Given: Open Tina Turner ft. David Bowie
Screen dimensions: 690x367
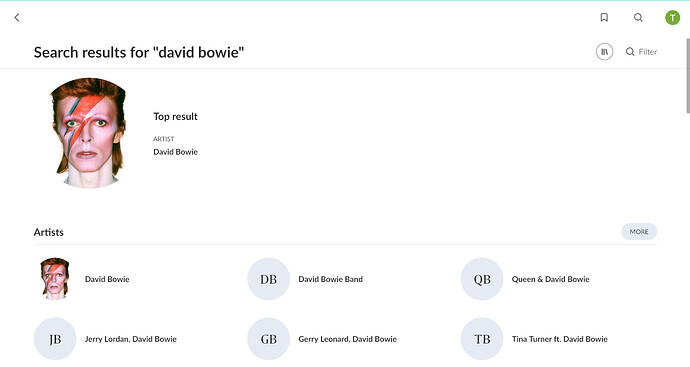Looking at the screenshot, I should 559,339.
